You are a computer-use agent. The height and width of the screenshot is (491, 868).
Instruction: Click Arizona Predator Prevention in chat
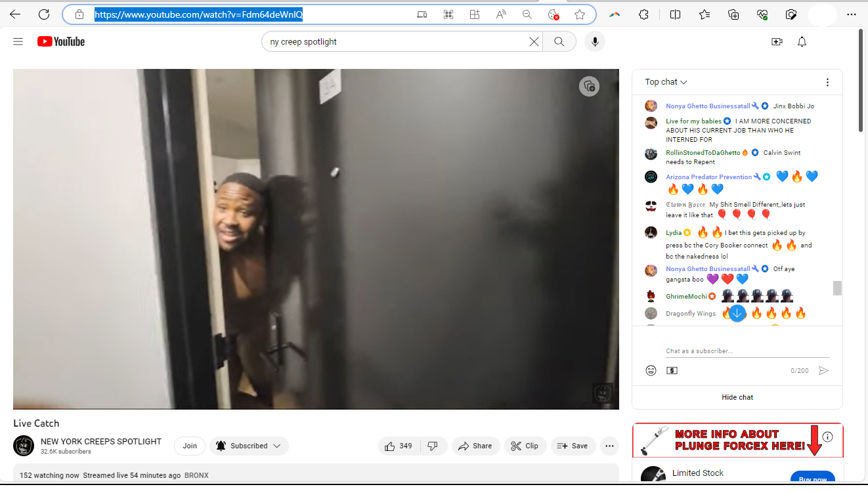tap(708, 177)
